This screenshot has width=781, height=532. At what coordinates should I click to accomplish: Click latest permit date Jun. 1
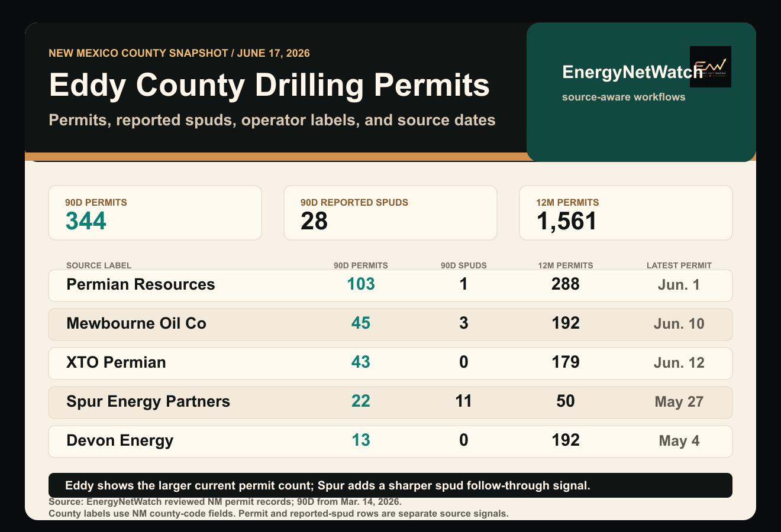pos(679,285)
